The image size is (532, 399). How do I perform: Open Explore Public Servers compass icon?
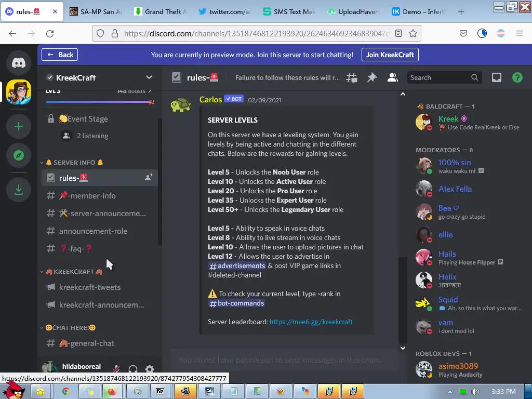click(19, 155)
